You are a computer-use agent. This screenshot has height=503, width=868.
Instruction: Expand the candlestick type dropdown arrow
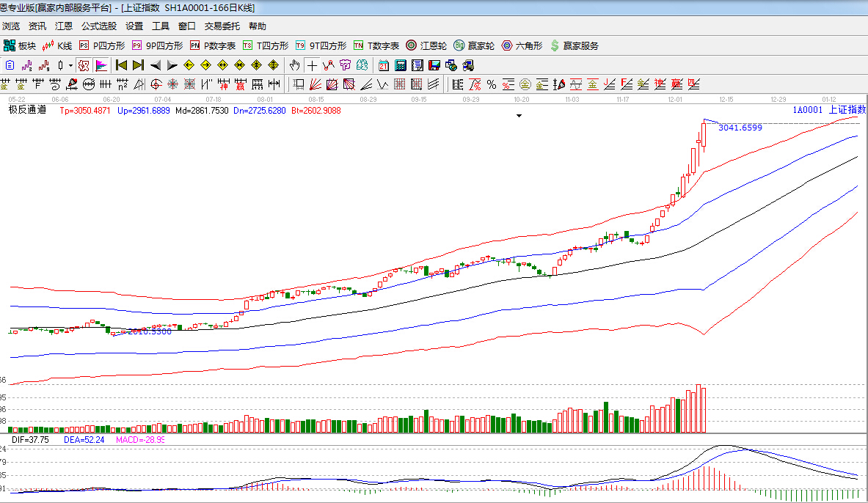(70, 65)
